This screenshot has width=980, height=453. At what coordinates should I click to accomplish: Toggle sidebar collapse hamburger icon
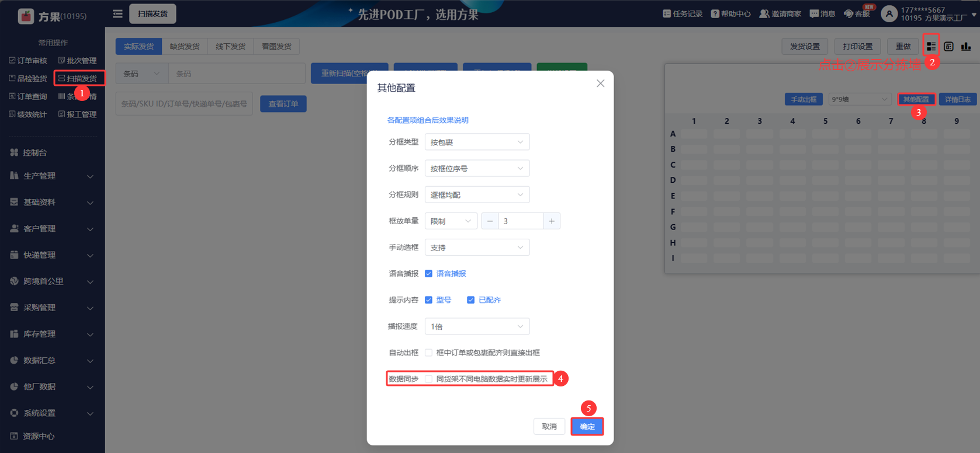coord(117,13)
